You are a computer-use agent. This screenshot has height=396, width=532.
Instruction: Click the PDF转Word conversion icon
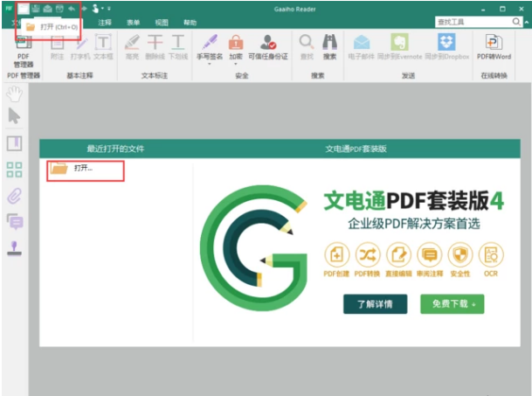(x=494, y=47)
